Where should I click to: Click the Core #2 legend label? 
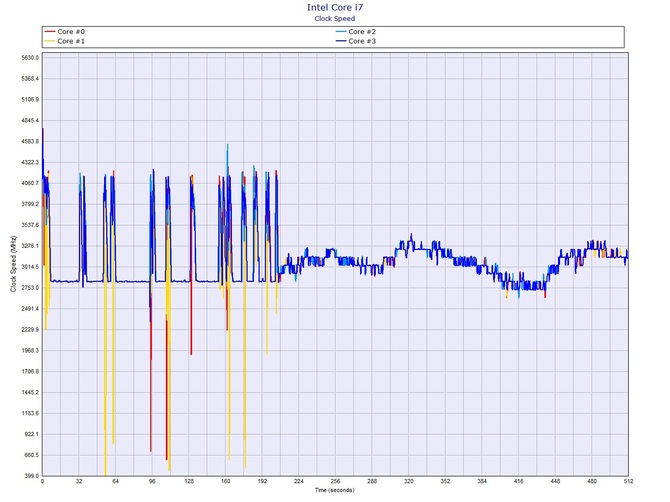362,32
